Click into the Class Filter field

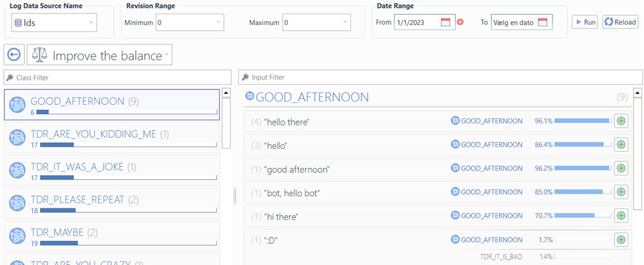coord(116,77)
